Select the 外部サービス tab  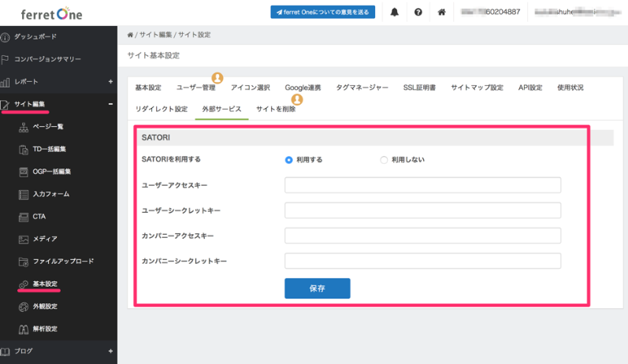(x=221, y=109)
